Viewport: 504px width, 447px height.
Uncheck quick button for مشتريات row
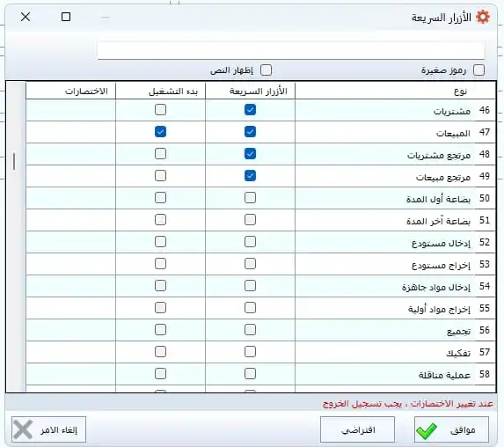(x=250, y=110)
